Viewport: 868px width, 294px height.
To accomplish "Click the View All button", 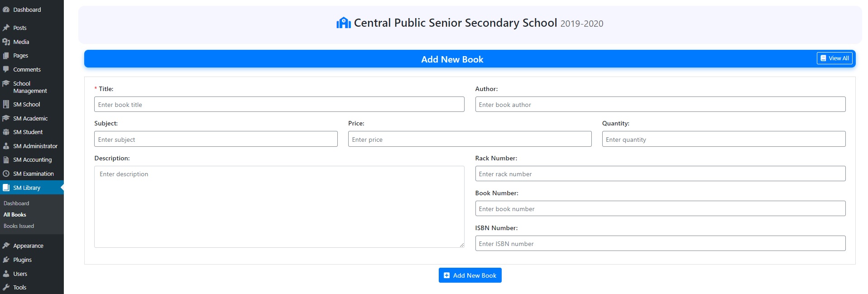I will click(834, 58).
